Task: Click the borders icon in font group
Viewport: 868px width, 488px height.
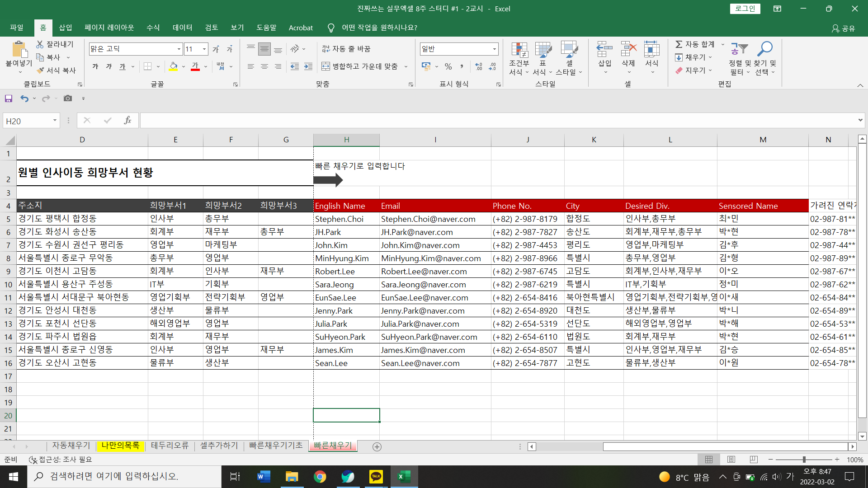Action: (148, 66)
